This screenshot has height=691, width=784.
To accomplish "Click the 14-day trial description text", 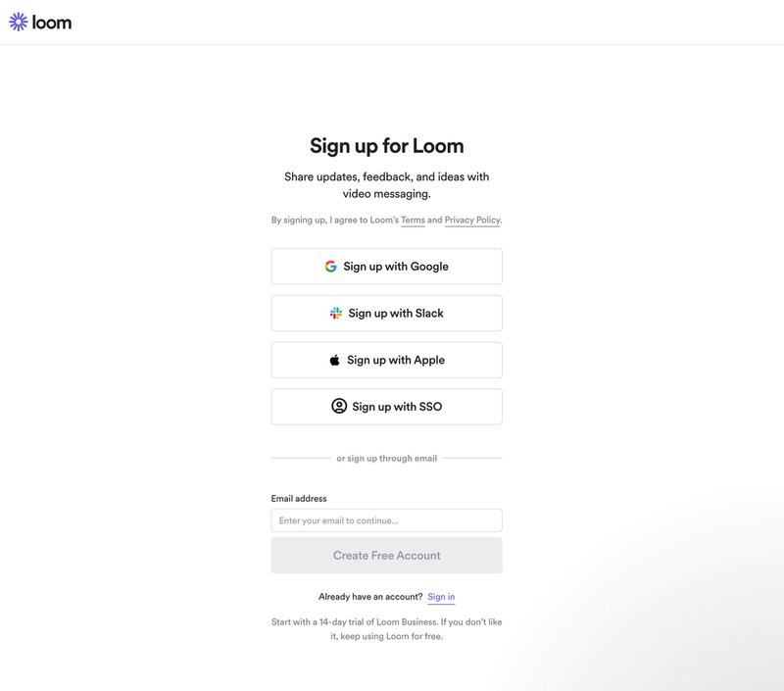I will coord(386,627).
